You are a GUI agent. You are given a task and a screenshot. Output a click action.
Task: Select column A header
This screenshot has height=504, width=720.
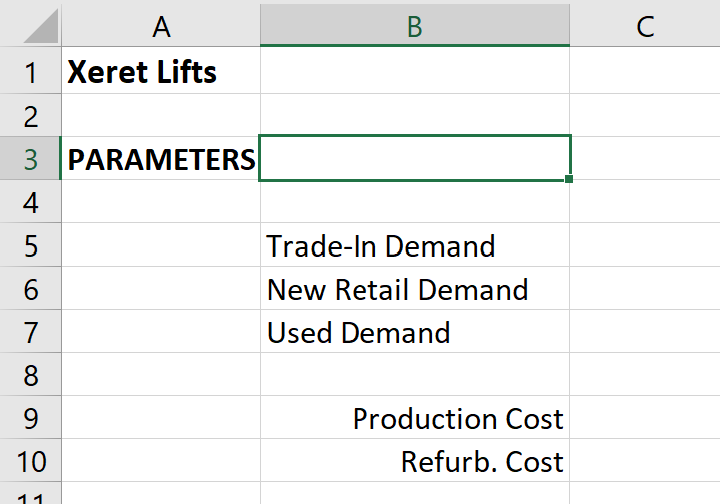coord(161,27)
